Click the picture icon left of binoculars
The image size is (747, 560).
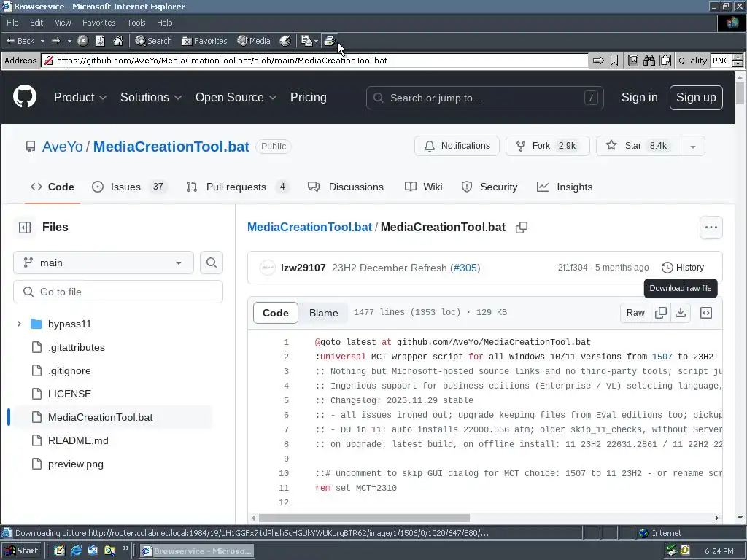[x=632, y=61]
